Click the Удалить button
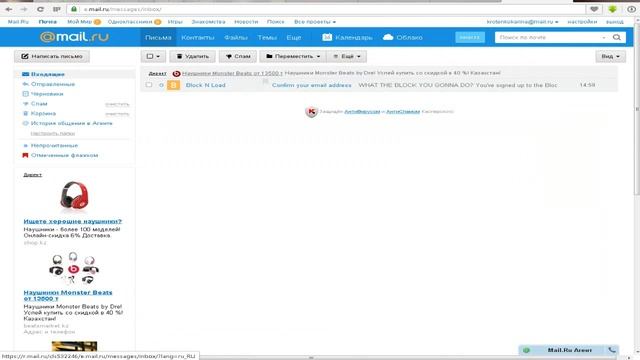640x360 pixels. [x=193, y=56]
